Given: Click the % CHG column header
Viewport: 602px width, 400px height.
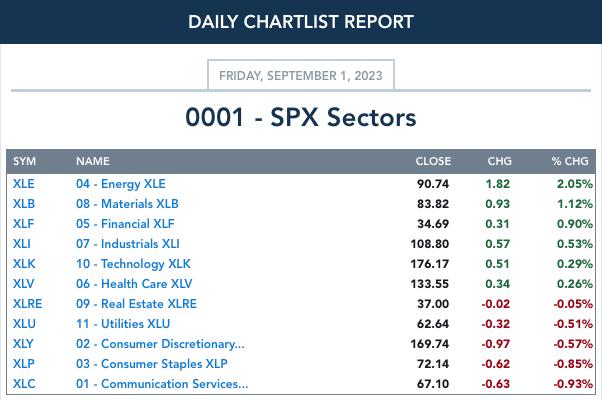Looking at the screenshot, I should pos(570,161).
